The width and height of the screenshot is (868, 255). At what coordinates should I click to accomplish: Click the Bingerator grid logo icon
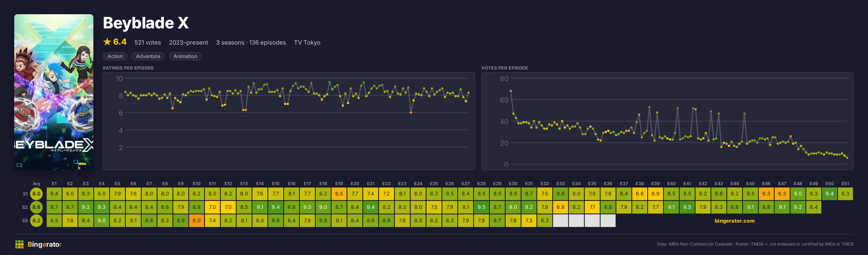click(19, 245)
